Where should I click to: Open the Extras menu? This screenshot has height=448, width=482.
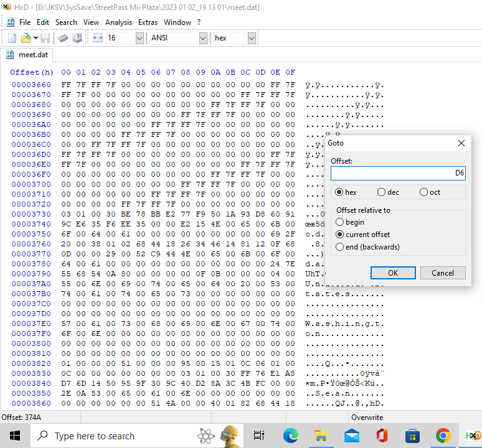pos(148,22)
